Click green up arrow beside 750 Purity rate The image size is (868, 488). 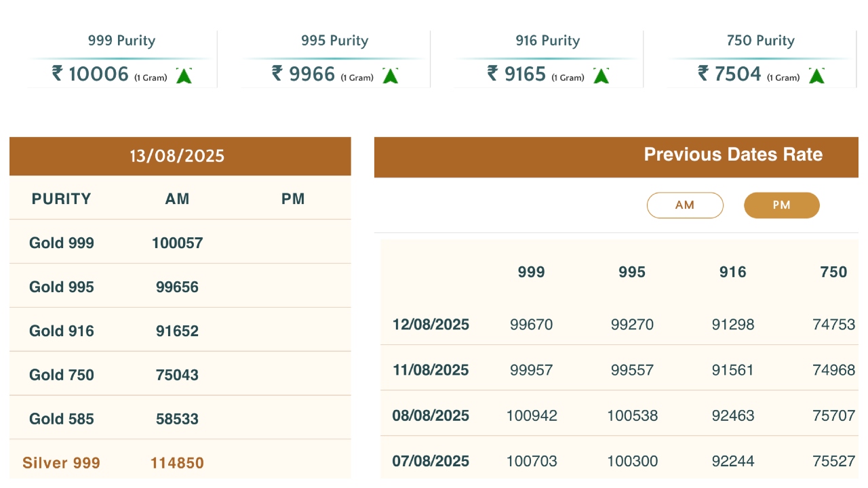pyautogui.click(x=816, y=75)
